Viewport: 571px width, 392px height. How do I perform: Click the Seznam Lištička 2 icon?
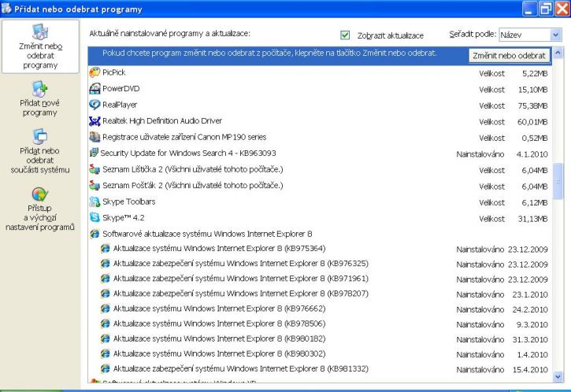(x=95, y=169)
